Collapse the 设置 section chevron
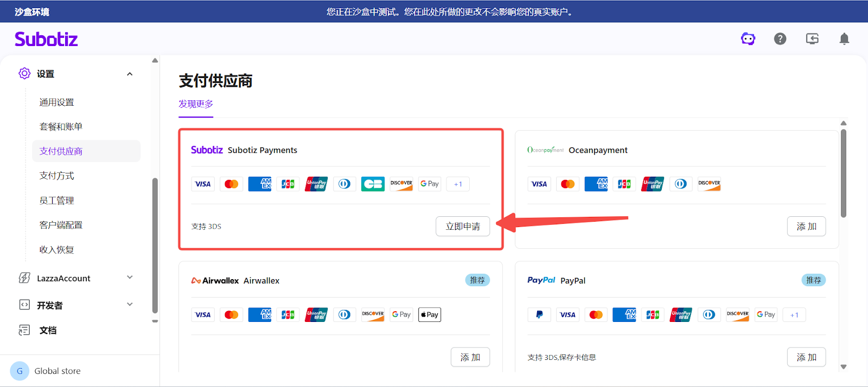Viewport: 868px width, 387px height. [x=130, y=74]
